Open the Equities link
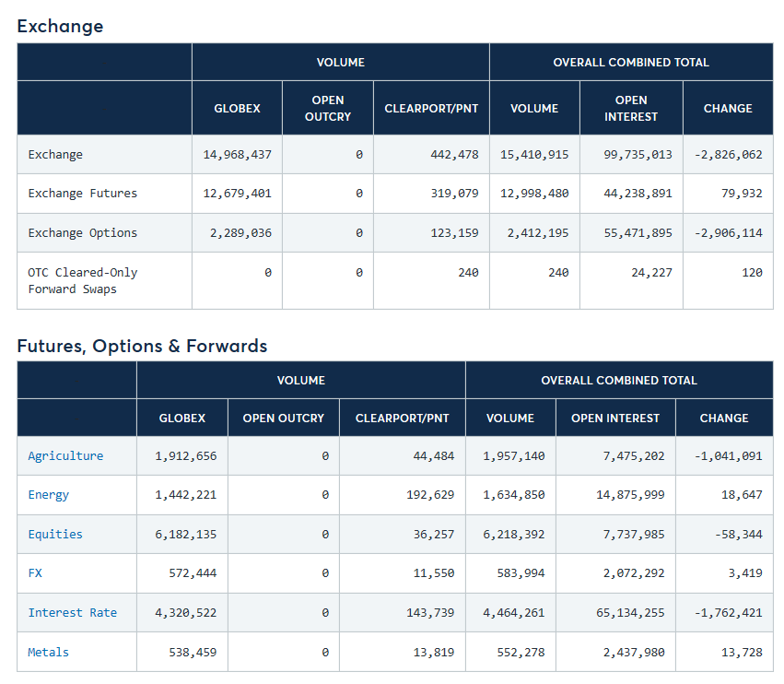The image size is (784, 684). tap(55, 535)
